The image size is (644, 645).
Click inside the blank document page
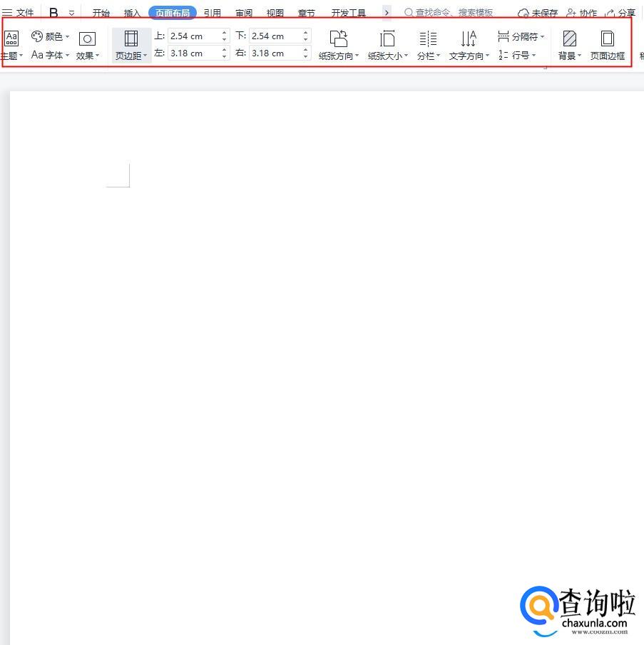(x=327, y=368)
